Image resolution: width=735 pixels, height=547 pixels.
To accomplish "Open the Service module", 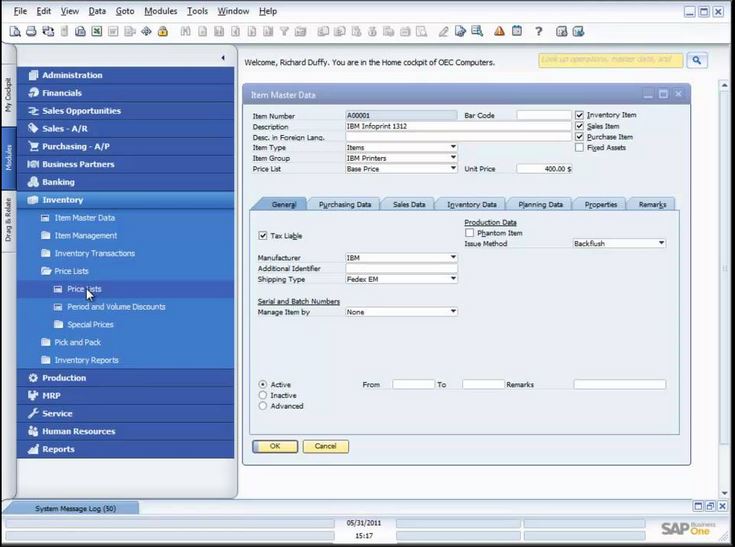I will 126,413.
